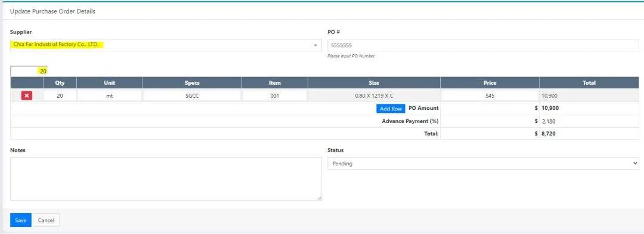Edit the Unit field showing mt
This screenshot has height=234, width=644.
(x=110, y=96)
